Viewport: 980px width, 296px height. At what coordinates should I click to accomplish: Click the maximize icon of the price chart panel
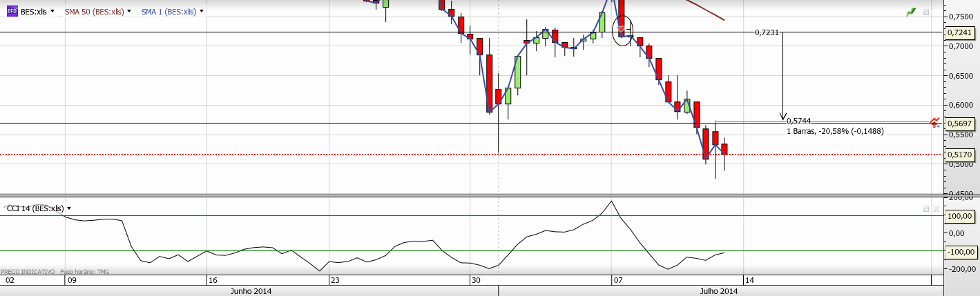(925, 12)
